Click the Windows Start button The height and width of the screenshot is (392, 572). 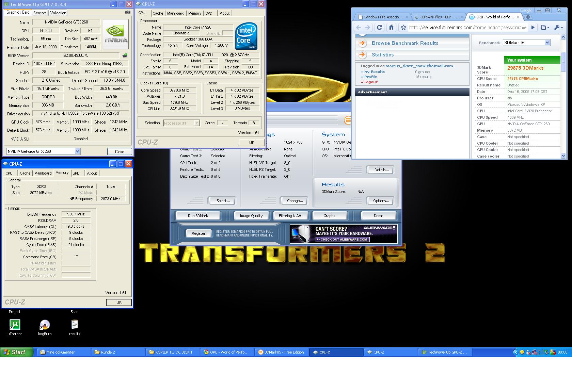coord(16,352)
